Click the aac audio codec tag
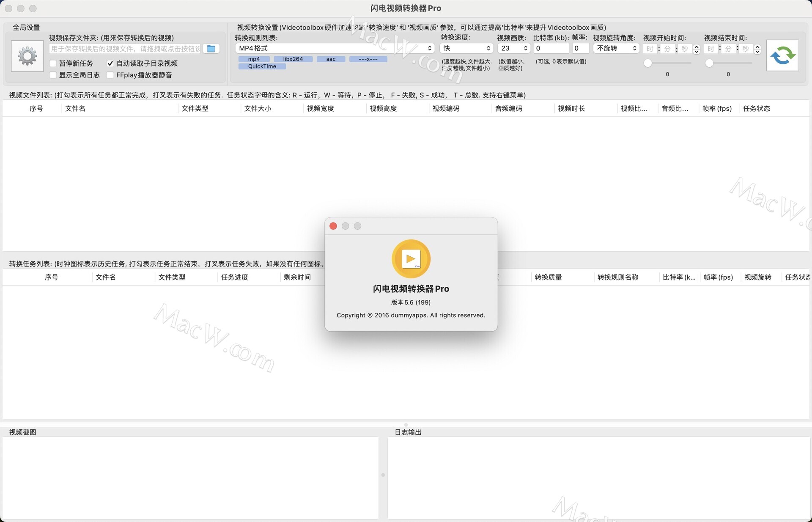Viewport: 812px width, 522px height. [x=331, y=59]
